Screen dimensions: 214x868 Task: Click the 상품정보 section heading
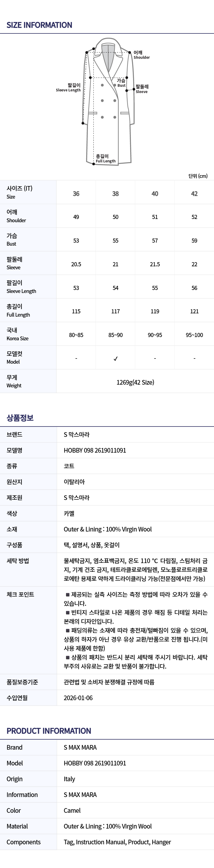tap(20, 418)
